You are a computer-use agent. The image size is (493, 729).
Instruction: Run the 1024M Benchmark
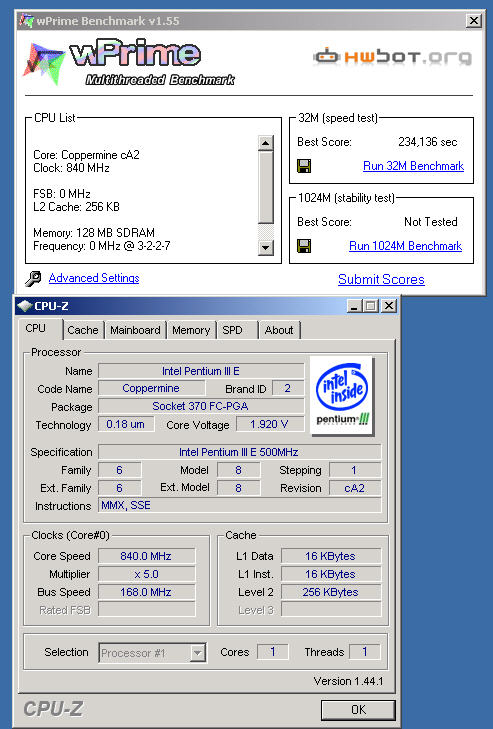click(x=406, y=246)
